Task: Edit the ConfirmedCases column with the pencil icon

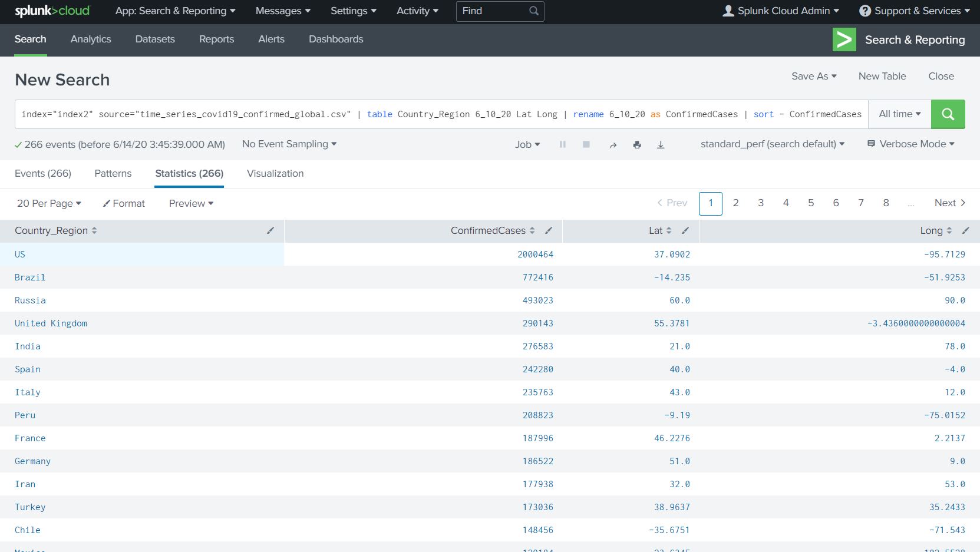Action: (x=549, y=230)
